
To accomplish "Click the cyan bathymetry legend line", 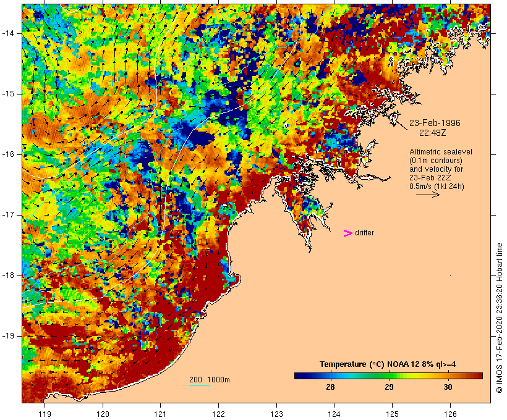I will [200, 385].
